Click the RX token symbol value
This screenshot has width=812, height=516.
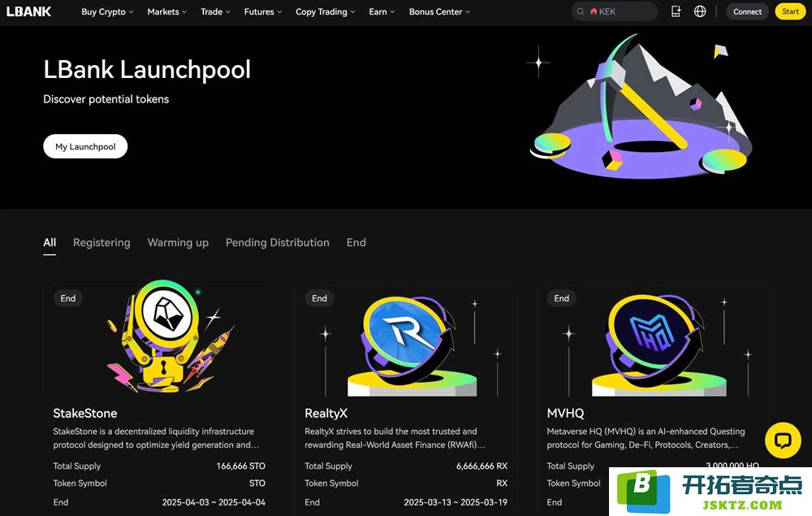pyautogui.click(x=502, y=483)
